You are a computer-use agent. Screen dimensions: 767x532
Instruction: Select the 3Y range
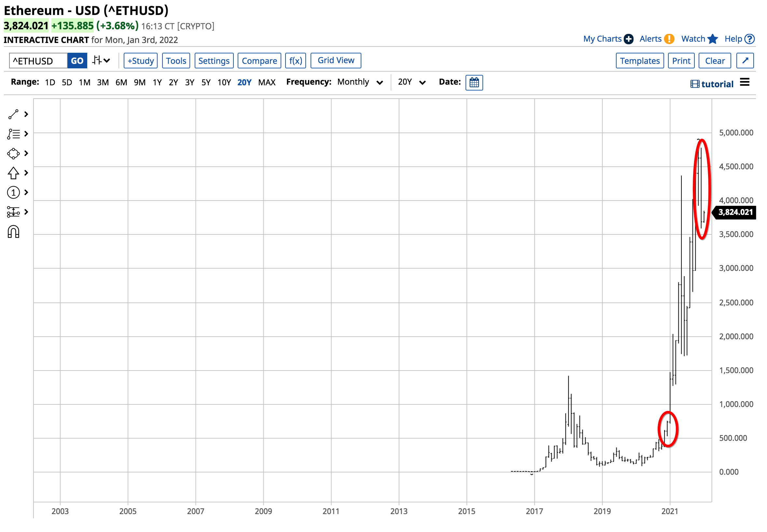(190, 82)
